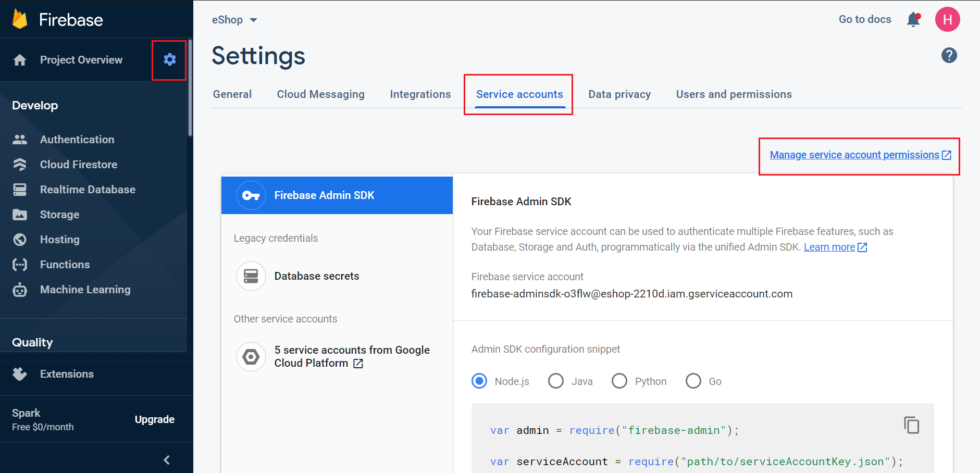
Task: Open Database secrets legacy credentials
Action: point(316,276)
